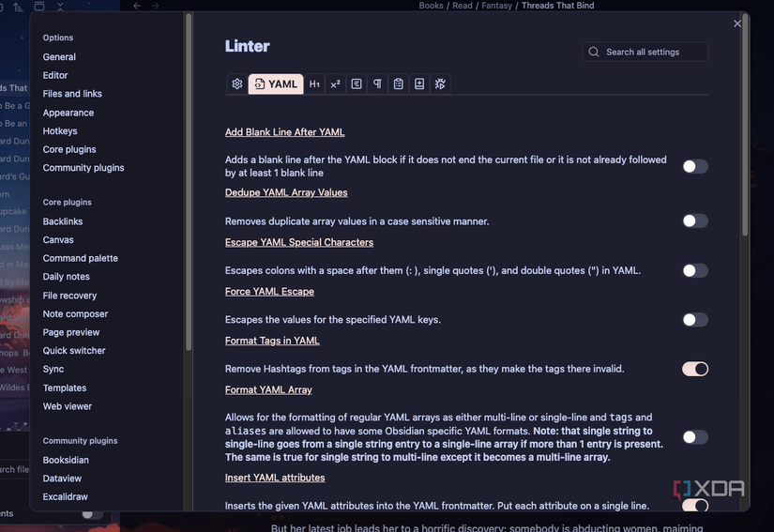The height and width of the screenshot is (532, 774).
Task: Open the Linter general settings gear tab
Action: [x=237, y=84]
